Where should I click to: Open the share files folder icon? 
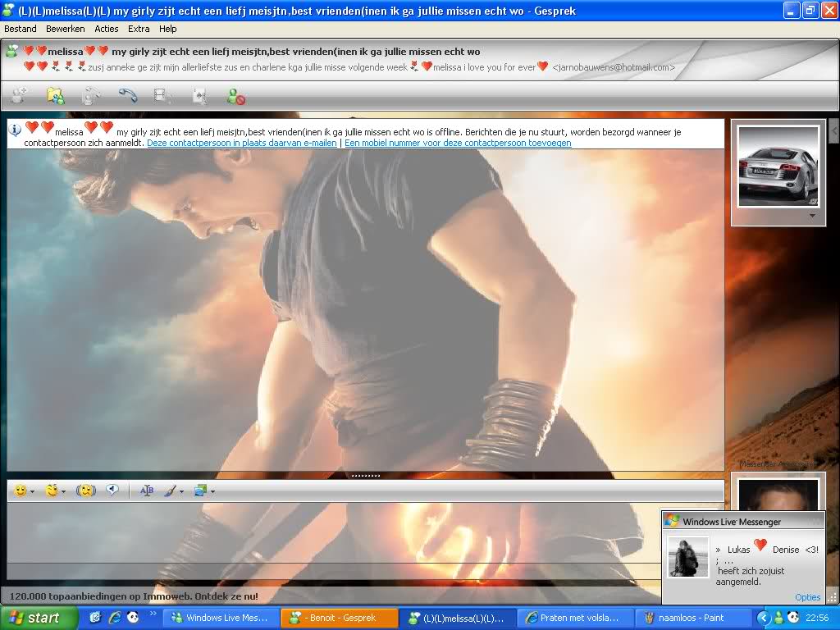[x=55, y=96]
